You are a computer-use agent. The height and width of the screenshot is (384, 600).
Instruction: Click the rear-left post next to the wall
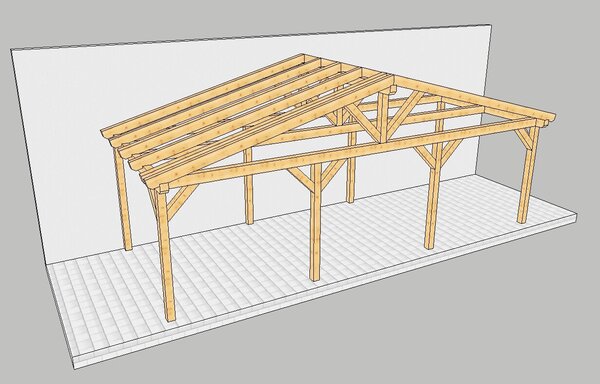coord(123,199)
